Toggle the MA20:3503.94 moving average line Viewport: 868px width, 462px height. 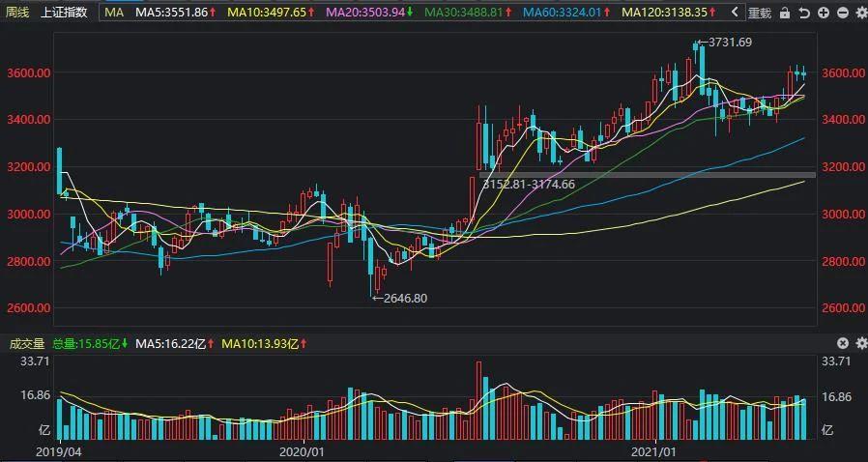(365, 13)
